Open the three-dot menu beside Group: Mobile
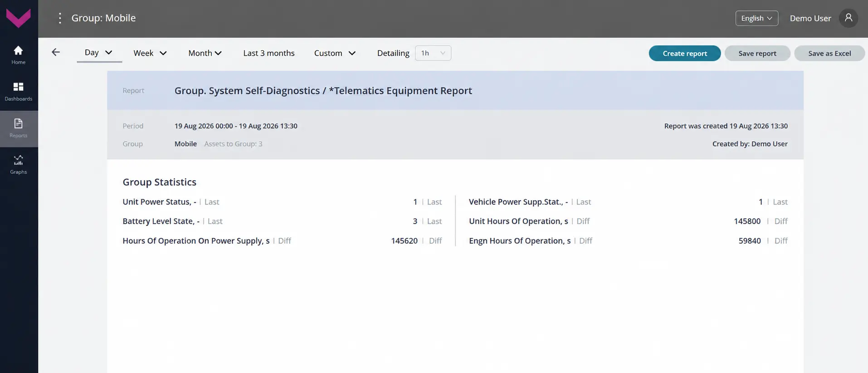Screen dimensions: 868x373 tap(60, 18)
